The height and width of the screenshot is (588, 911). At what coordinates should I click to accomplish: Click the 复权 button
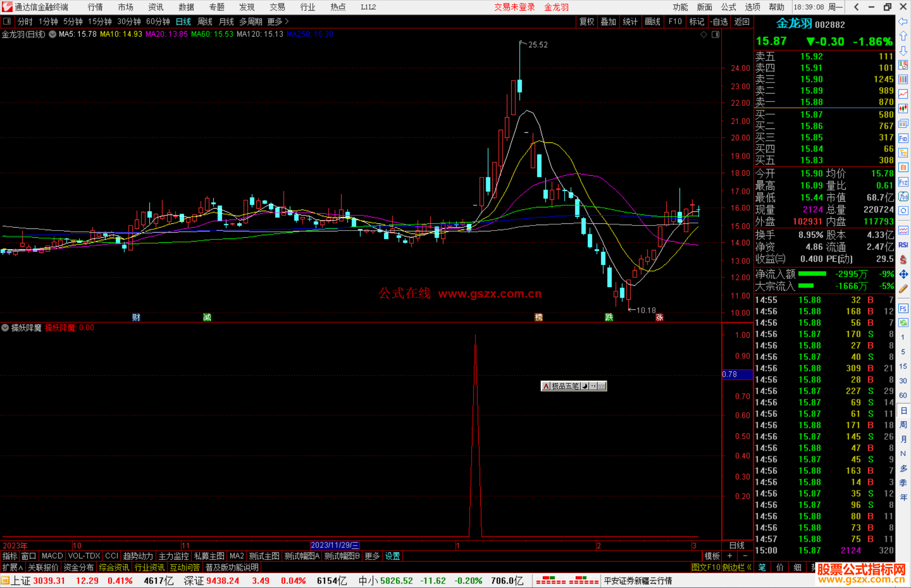(x=587, y=21)
